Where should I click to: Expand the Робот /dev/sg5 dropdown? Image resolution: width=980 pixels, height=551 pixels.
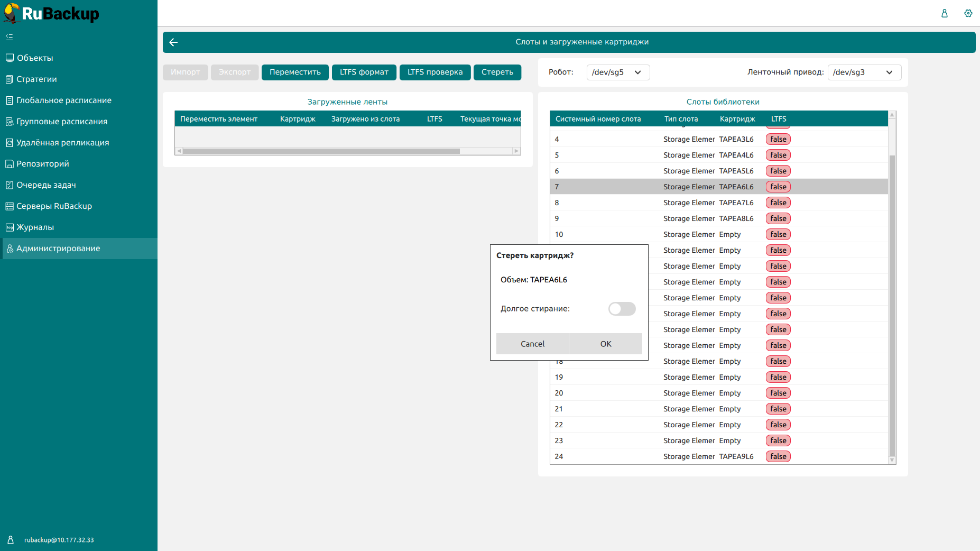pyautogui.click(x=617, y=72)
